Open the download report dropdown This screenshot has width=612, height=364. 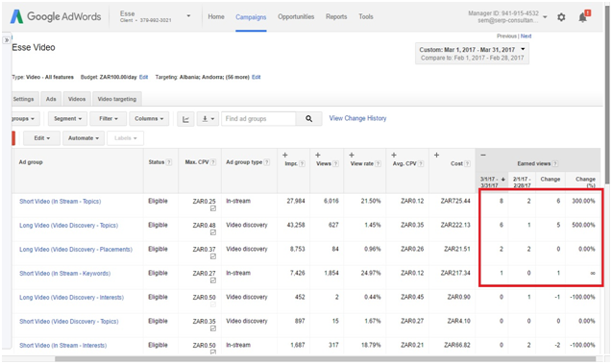pyautogui.click(x=208, y=119)
